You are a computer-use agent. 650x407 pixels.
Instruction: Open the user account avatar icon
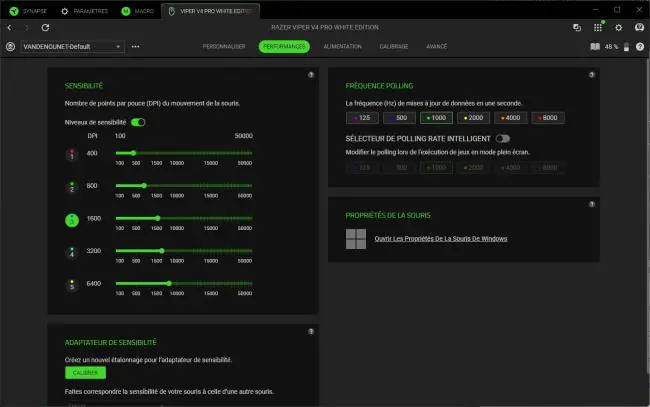point(639,27)
